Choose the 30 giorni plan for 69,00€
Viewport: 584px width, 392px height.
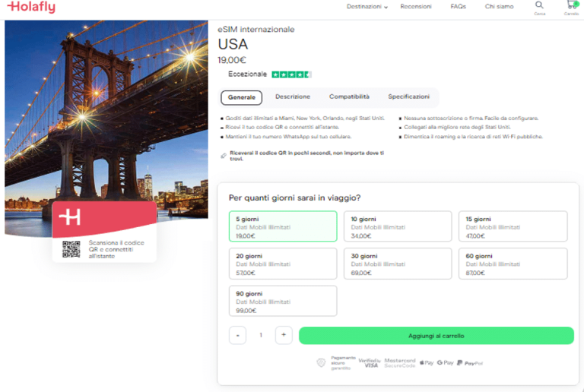pyautogui.click(x=397, y=264)
